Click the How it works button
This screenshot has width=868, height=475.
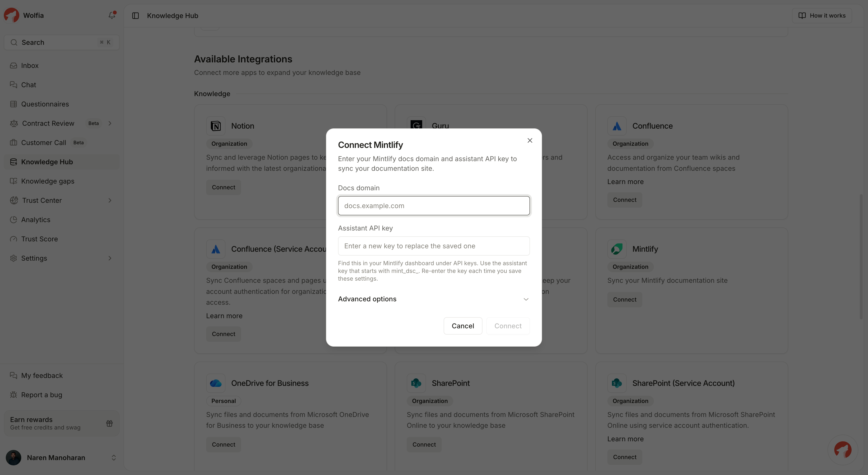[822, 15]
